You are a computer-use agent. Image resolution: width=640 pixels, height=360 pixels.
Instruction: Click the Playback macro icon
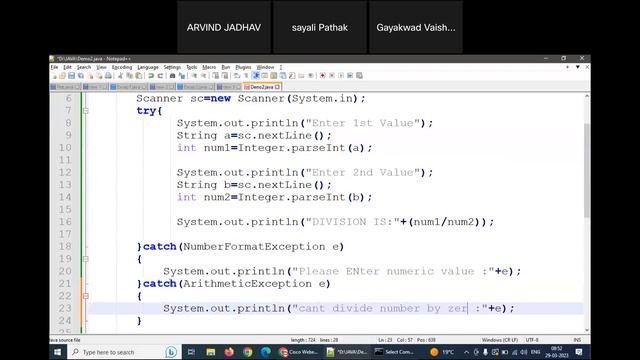coord(341,76)
